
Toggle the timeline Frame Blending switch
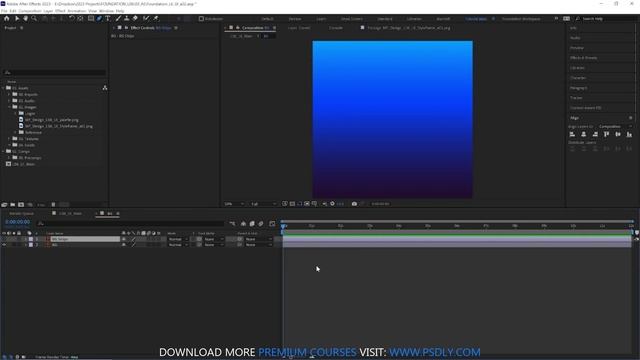(x=252, y=224)
